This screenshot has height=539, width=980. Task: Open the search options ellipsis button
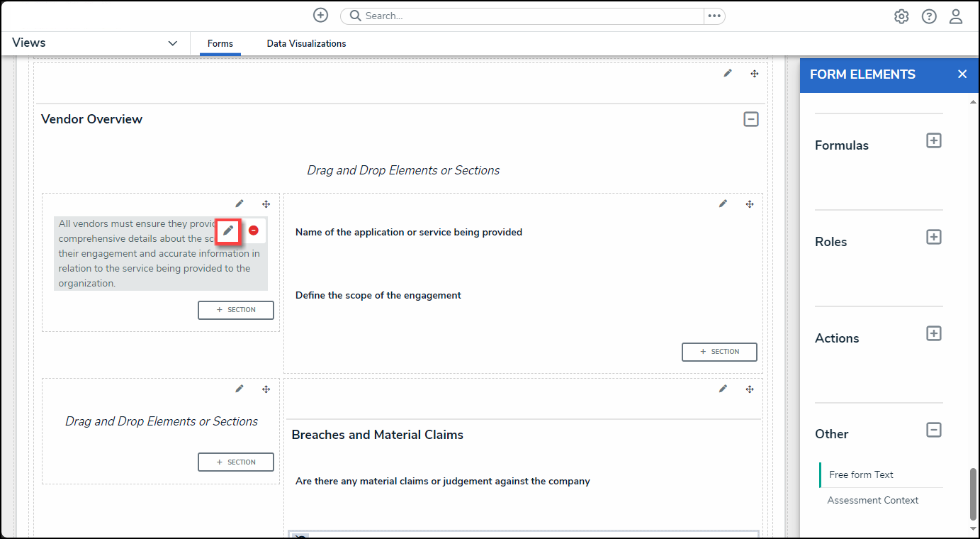pos(714,16)
